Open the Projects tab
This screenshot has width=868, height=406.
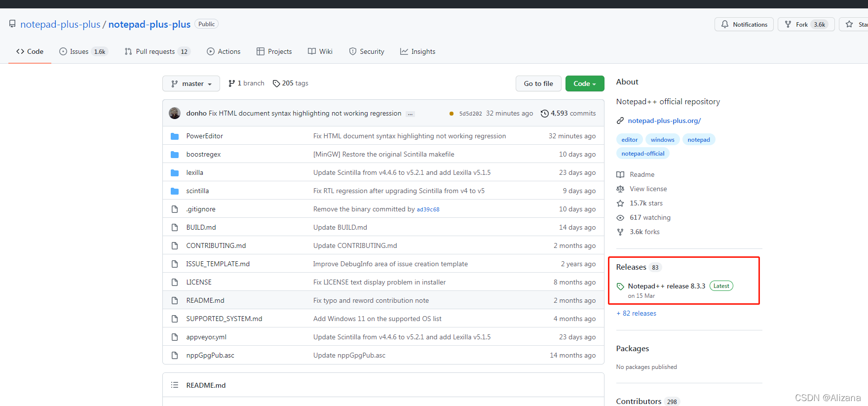coord(274,51)
